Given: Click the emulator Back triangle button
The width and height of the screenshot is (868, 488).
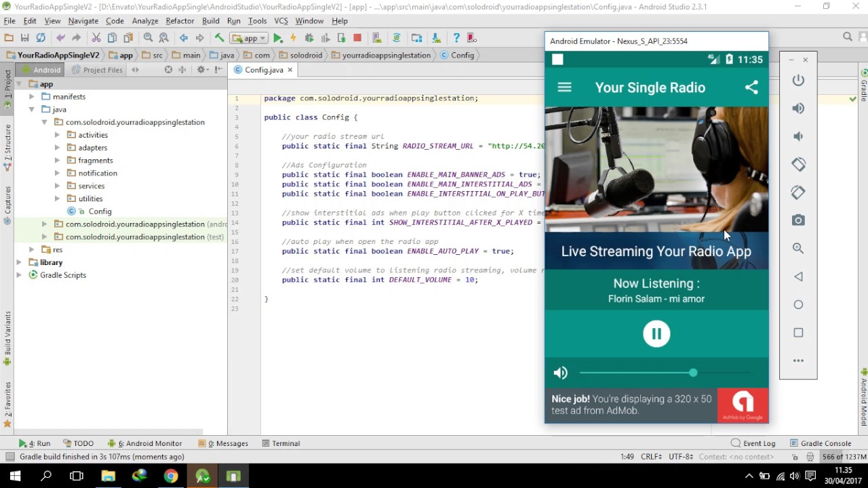Looking at the screenshot, I should click(798, 277).
